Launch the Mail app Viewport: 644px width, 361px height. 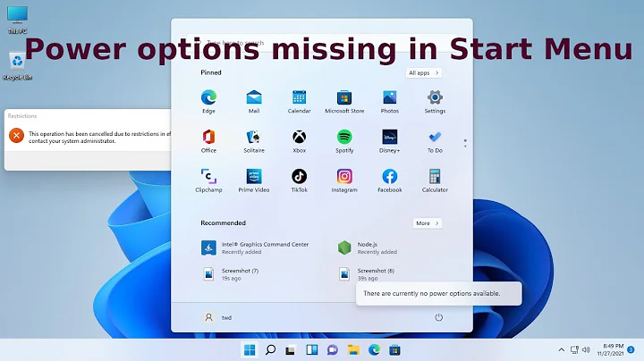[254, 101]
